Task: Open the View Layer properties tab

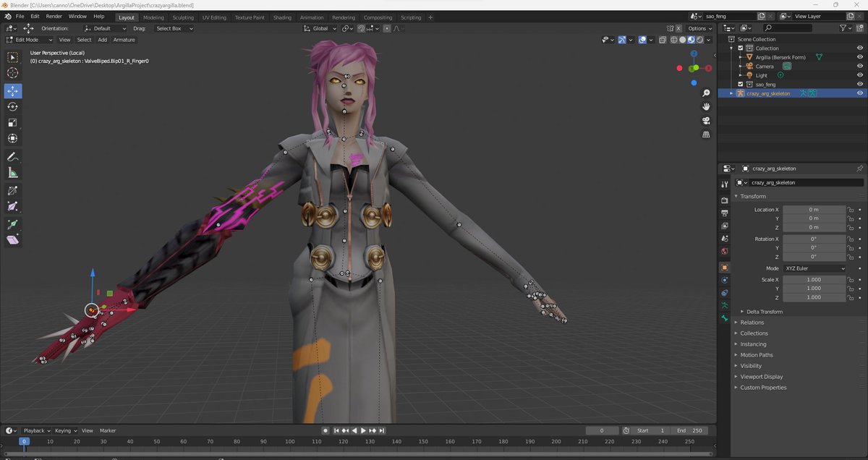Action: (725, 226)
